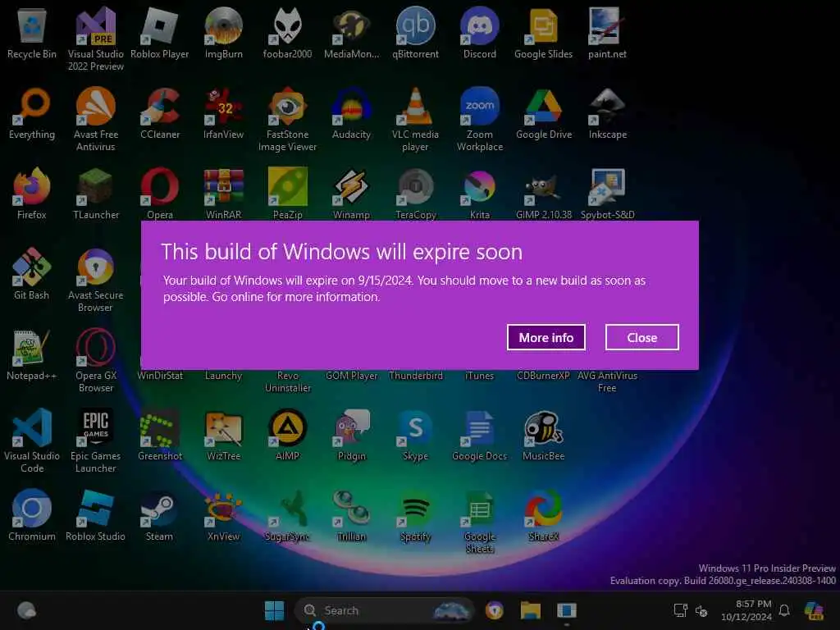This screenshot has width=840, height=630.
Task: Open the notification bell in system tray
Action: pyautogui.click(x=784, y=610)
